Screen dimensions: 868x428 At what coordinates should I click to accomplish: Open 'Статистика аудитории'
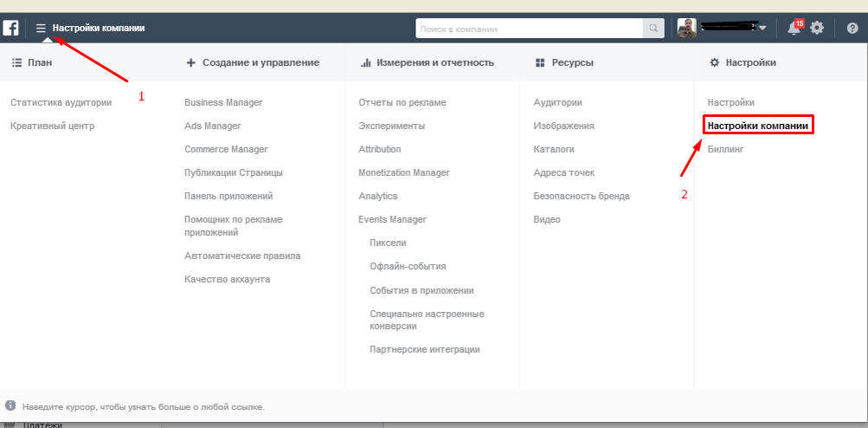61,102
